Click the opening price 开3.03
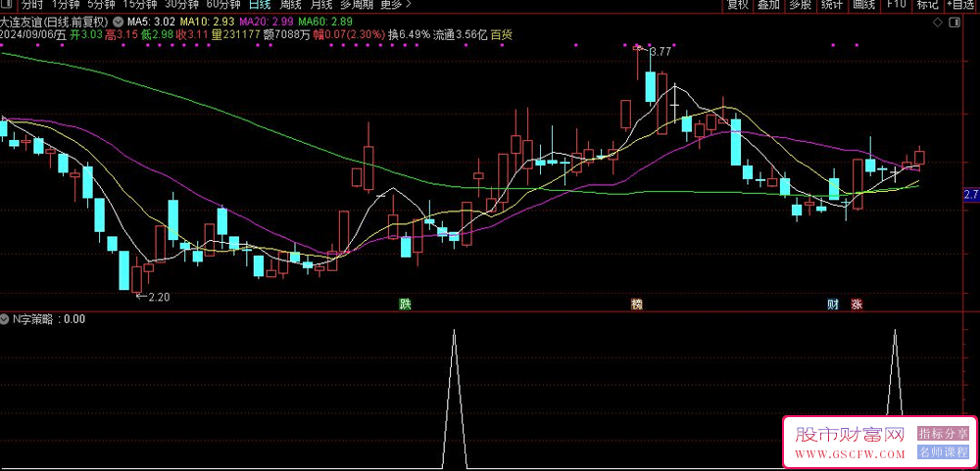 click(x=85, y=35)
